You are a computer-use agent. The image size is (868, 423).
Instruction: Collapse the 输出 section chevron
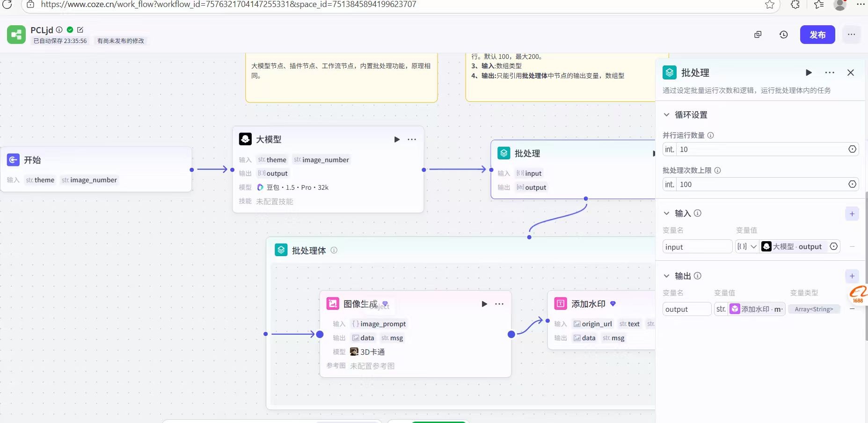[667, 276]
